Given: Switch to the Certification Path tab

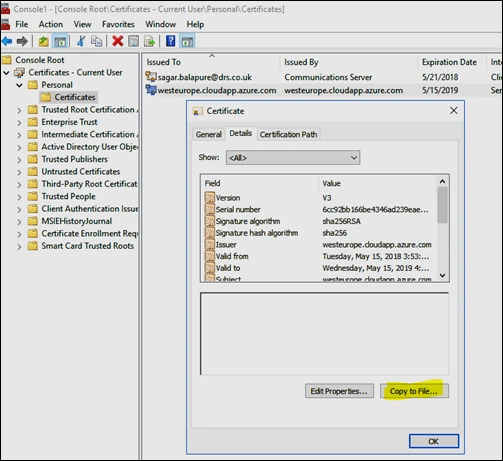Looking at the screenshot, I should 288,135.
